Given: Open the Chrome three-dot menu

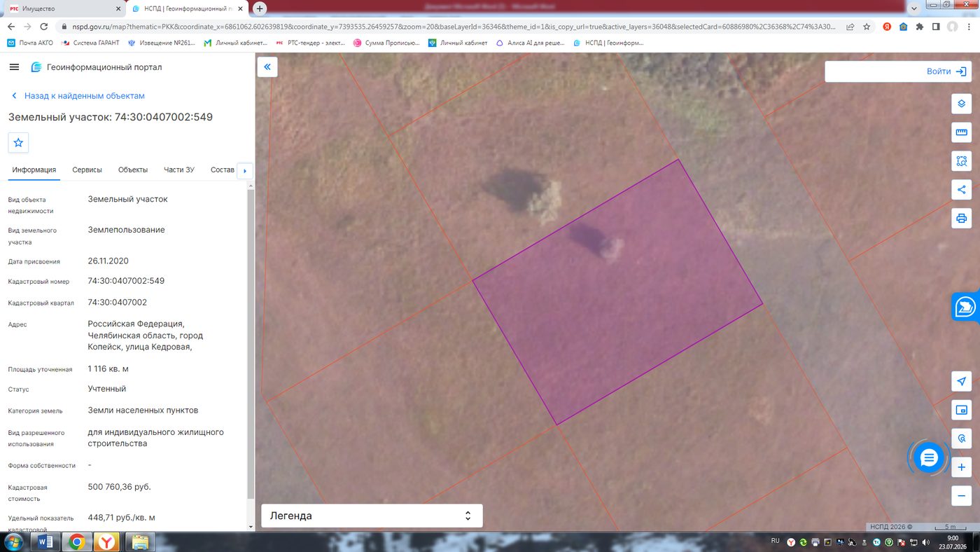Looking at the screenshot, I should coord(969,27).
